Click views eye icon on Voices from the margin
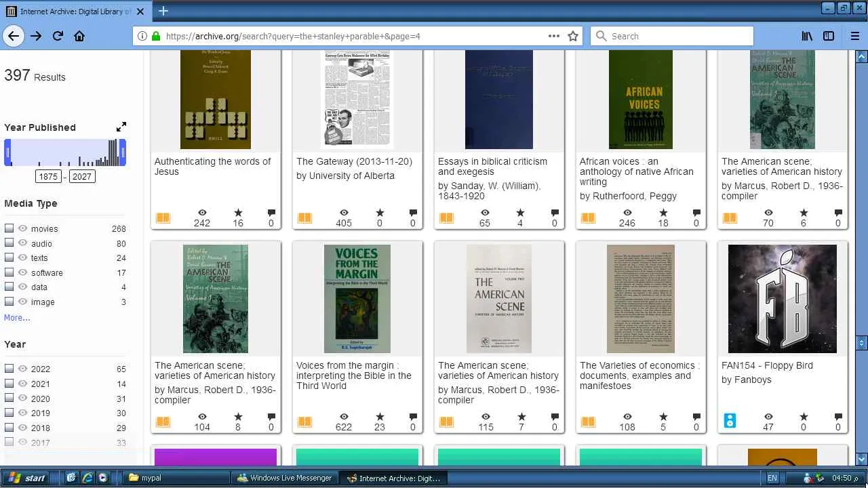The height and width of the screenshot is (488, 868). (x=344, y=417)
